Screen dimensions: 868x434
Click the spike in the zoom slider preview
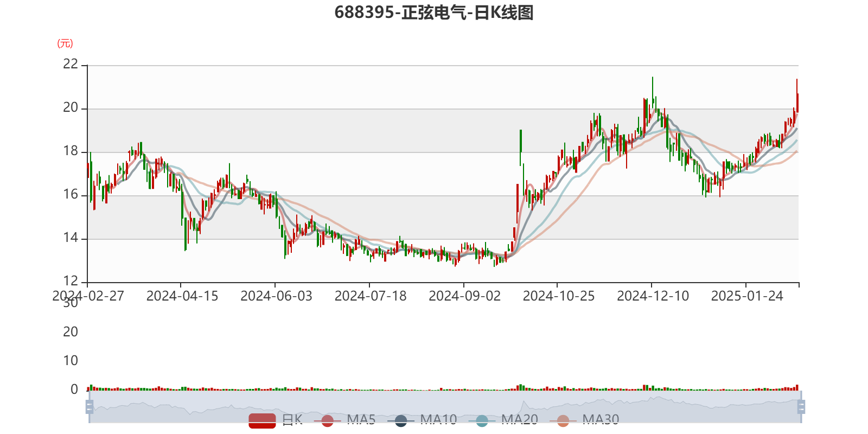[x=524, y=404]
